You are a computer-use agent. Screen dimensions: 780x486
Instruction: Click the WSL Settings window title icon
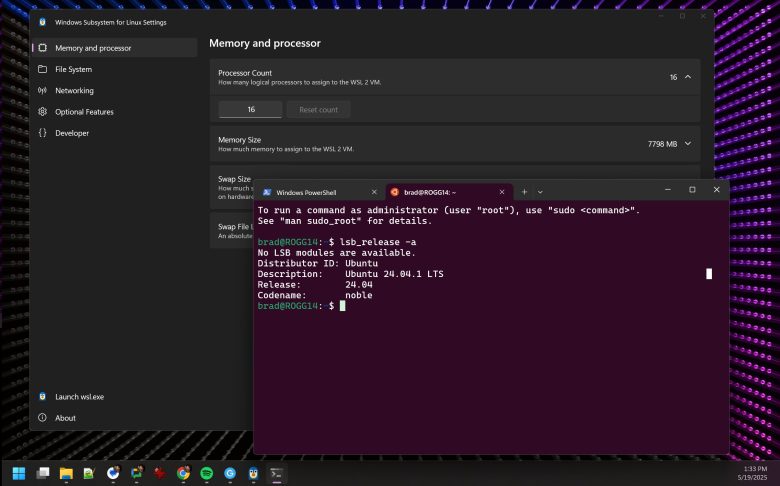click(42, 22)
